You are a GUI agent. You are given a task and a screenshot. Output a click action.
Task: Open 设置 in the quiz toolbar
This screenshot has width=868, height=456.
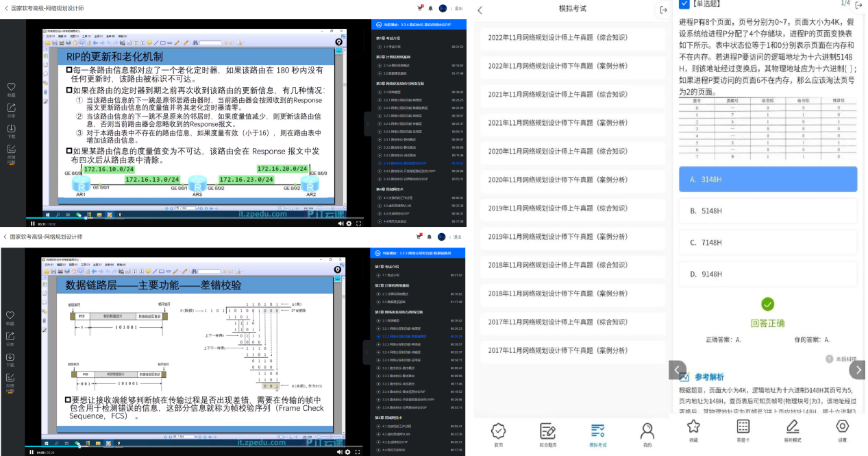[843, 431]
